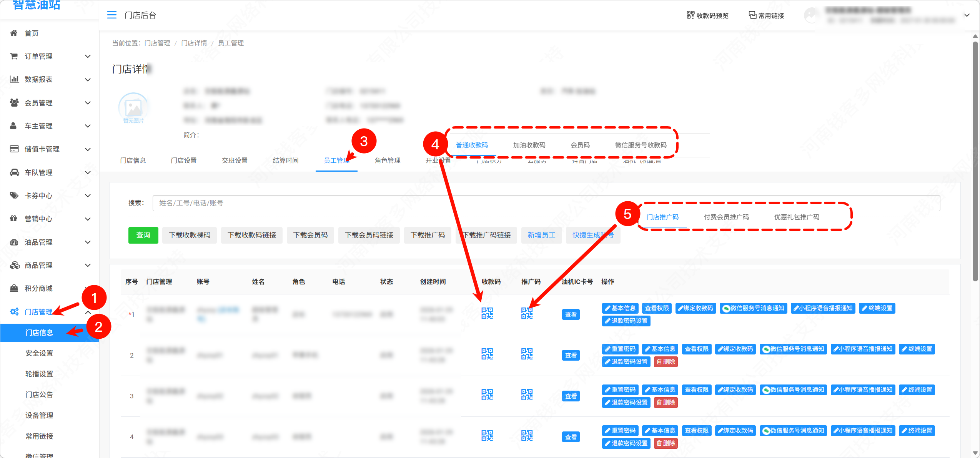980x458 pixels.
Task: Click third row 收款码 QR code icon
Action: pyautogui.click(x=487, y=395)
